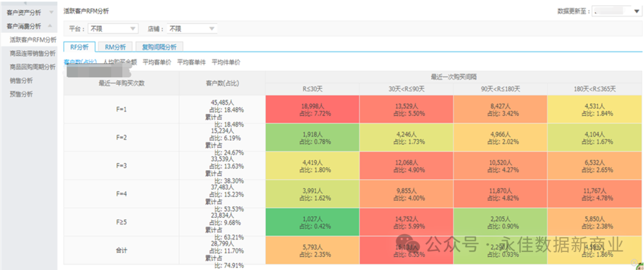
Task: Select the RF分析 tab
Action: point(79,47)
